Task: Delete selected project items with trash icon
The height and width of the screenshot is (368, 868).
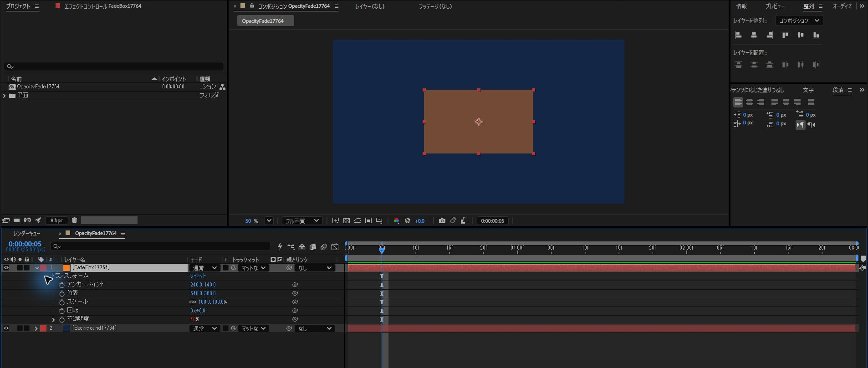Action: click(x=75, y=220)
